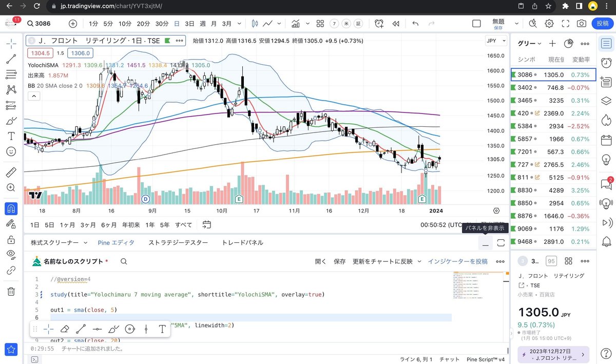Image resolution: width=616 pixels, height=364 pixels.
Task: Open the alerts panel clock icon
Action: point(606,63)
